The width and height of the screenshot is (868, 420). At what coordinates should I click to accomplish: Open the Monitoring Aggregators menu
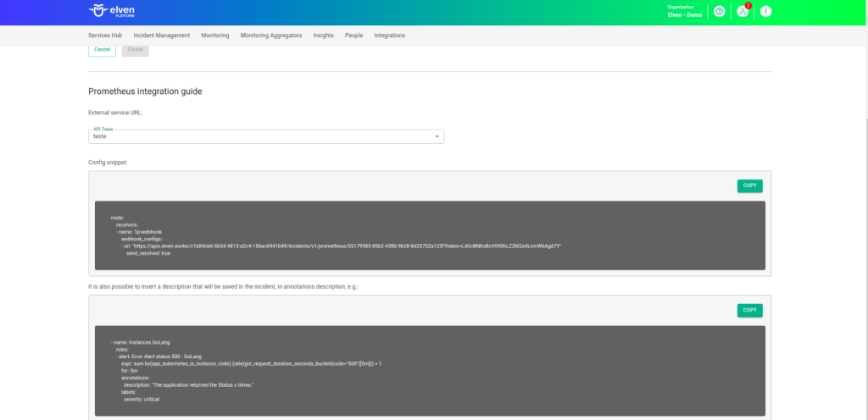click(x=271, y=36)
